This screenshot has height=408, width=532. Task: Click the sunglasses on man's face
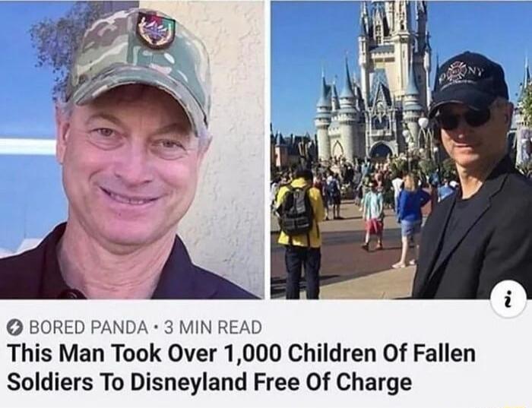click(x=462, y=119)
